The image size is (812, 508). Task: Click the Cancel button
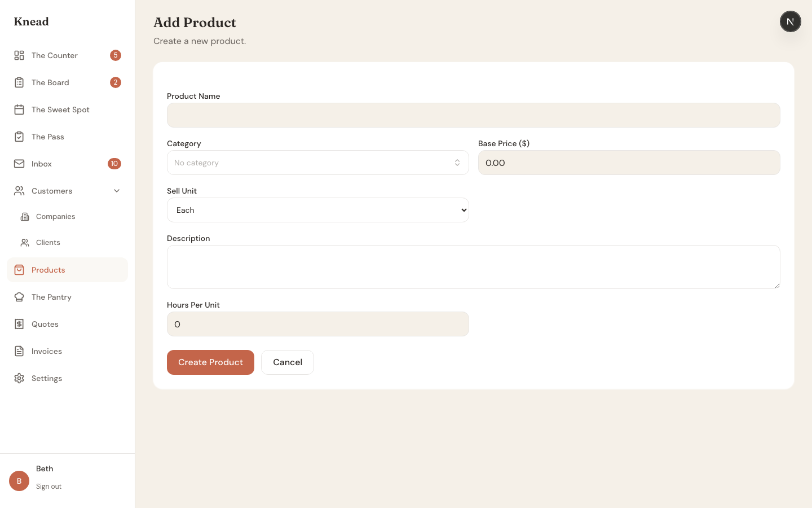(288, 362)
